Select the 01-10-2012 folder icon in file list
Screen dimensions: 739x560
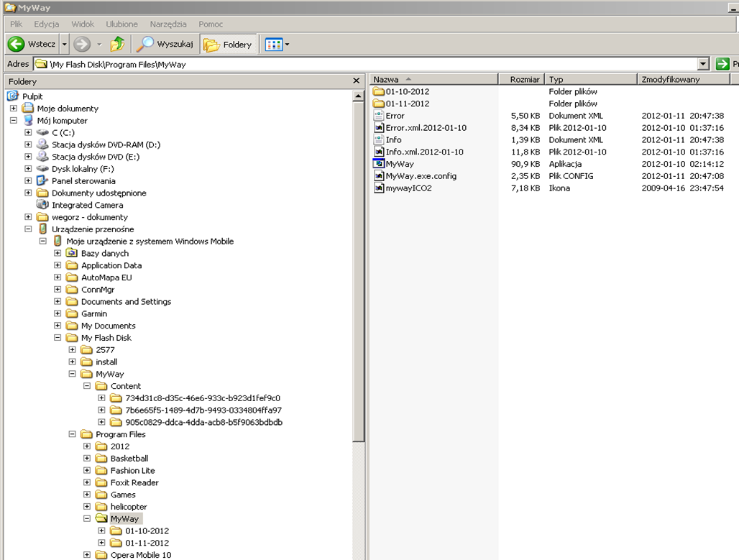(378, 91)
